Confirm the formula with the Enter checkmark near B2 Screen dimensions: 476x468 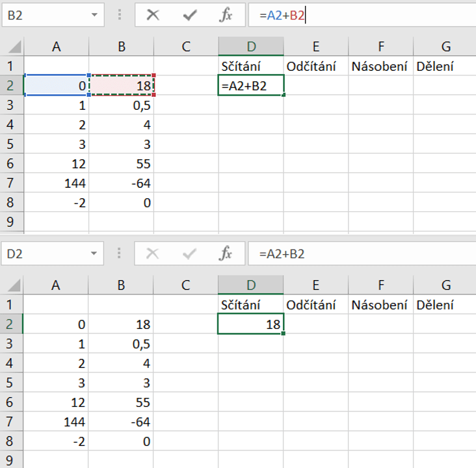(x=190, y=16)
